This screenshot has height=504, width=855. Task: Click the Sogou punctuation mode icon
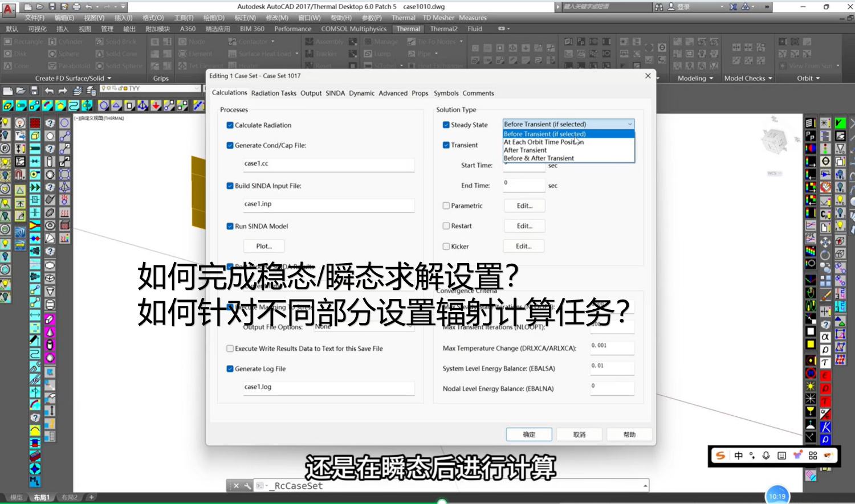(x=752, y=456)
